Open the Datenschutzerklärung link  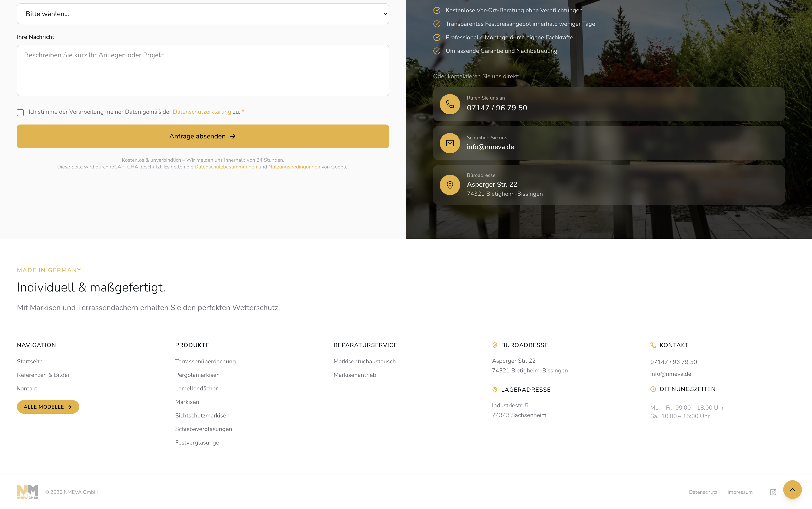pyautogui.click(x=202, y=112)
